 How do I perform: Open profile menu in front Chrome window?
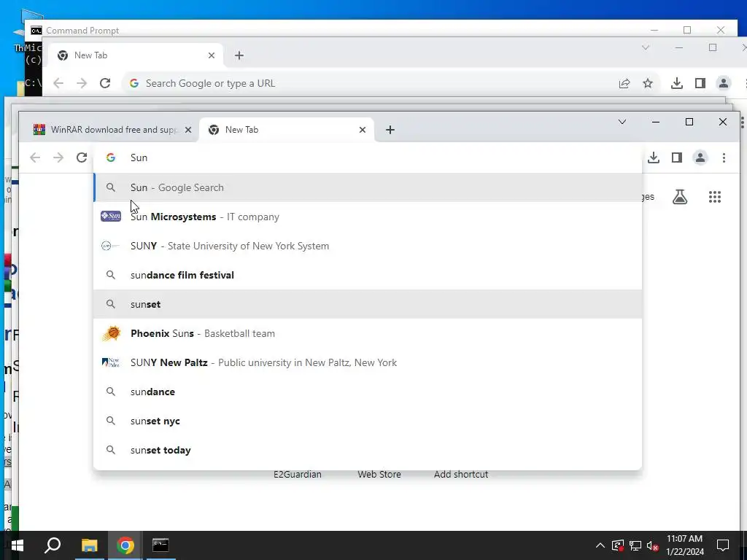[700, 157]
